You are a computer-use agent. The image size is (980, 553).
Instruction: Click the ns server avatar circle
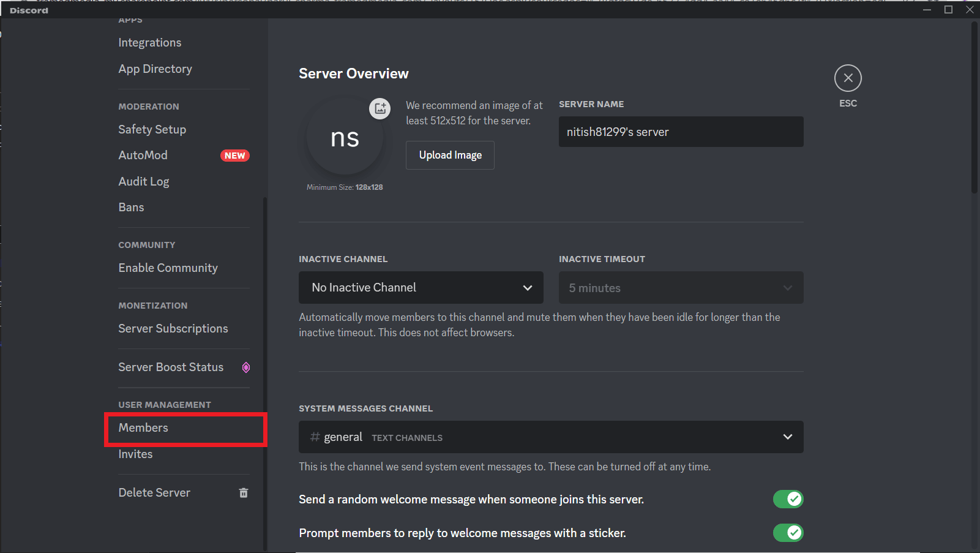(345, 138)
